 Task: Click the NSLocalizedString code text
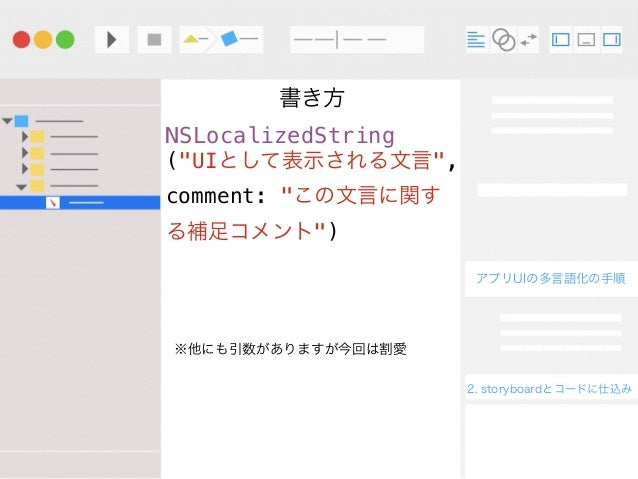(x=280, y=136)
